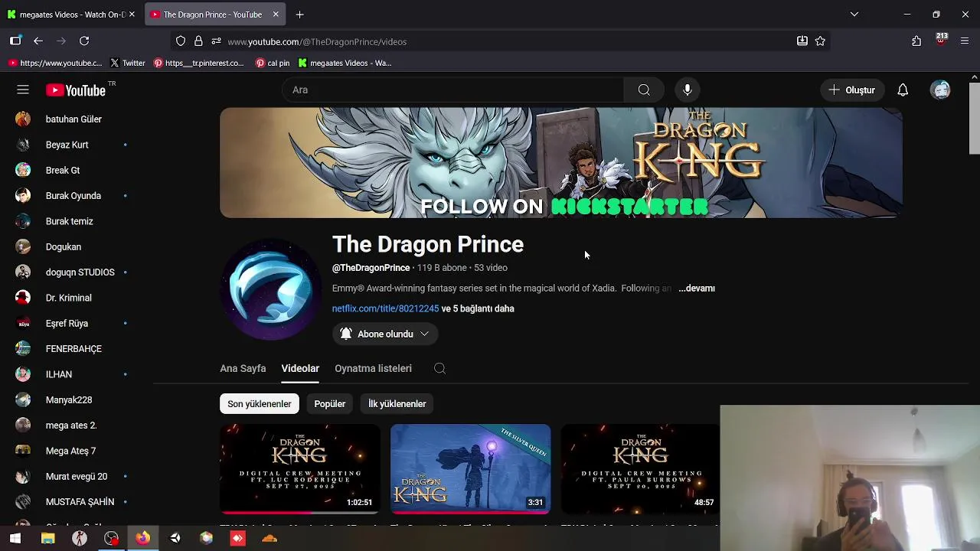Image resolution: width=980 pixels, height=551 pixels.
Task: Open the cal pin bookmark
Action: pyautogui.click(x=273, y=63)
